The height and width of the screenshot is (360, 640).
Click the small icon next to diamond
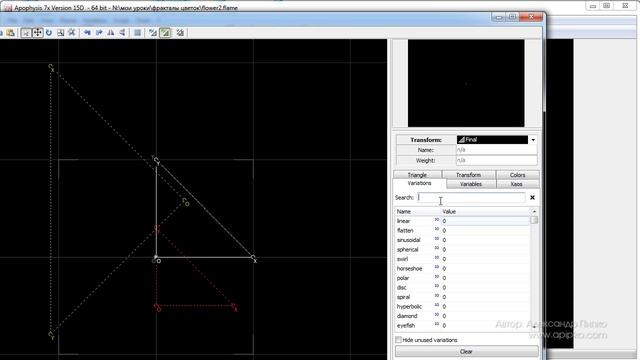pyautogui.click(x=436, y=315)
